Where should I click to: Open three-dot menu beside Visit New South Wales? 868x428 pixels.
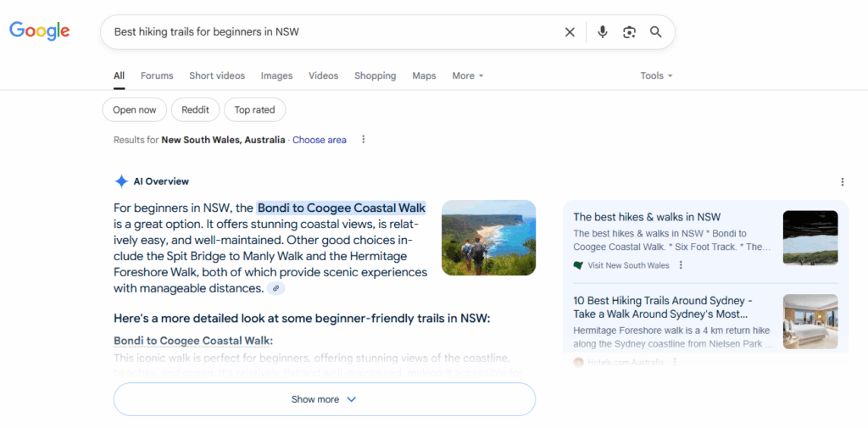coord(681,265)
